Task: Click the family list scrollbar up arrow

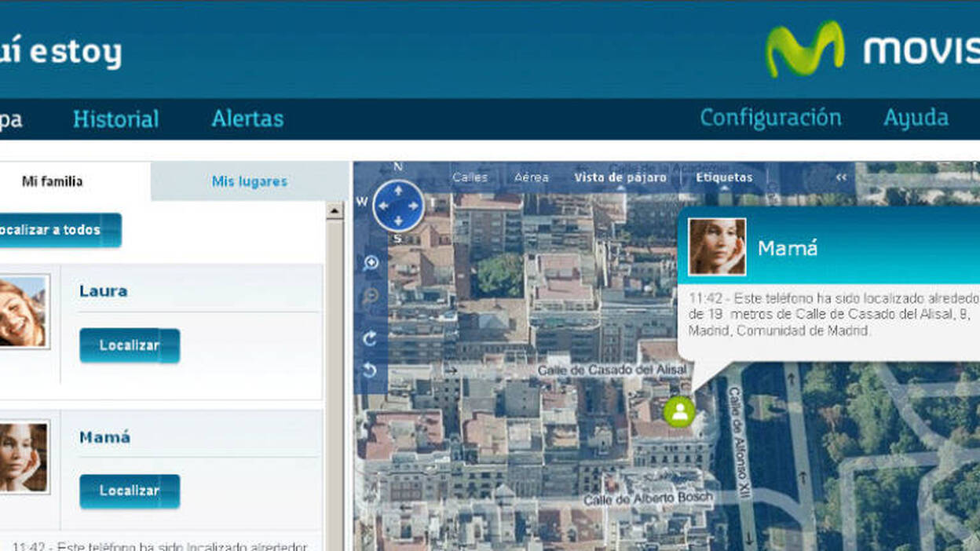Action: pos(335,210)
